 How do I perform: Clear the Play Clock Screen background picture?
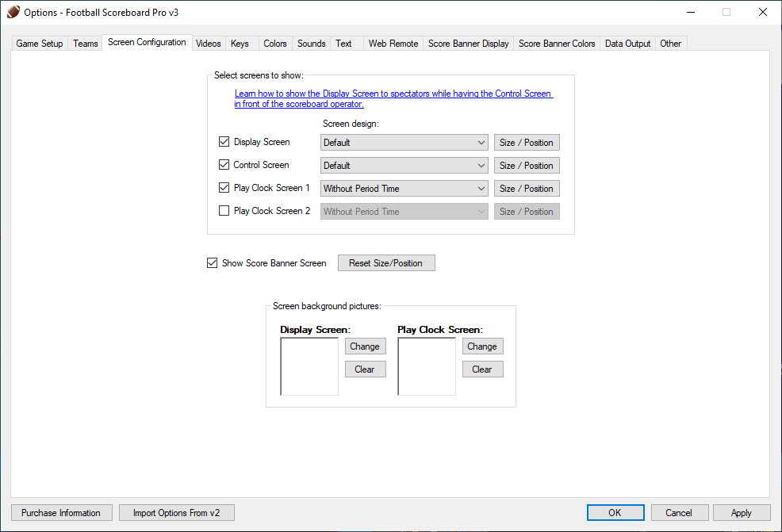point(482,369)
